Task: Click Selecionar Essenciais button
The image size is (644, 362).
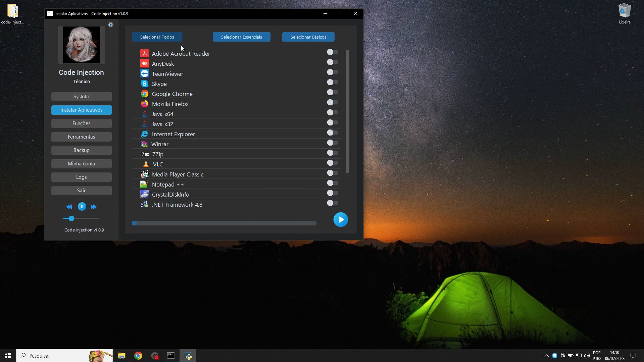Action: point(242,37)
